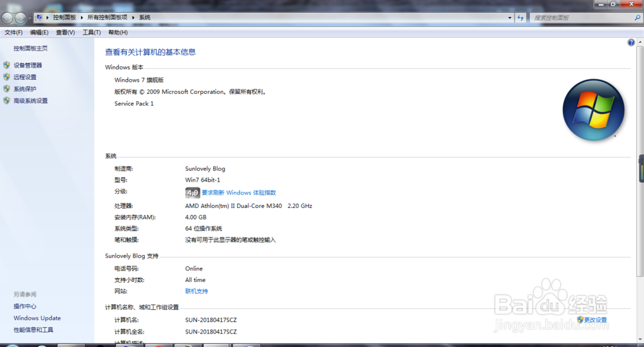Click the model value Win7 64bit-1
644x347 pixels.
click(202, 180)
